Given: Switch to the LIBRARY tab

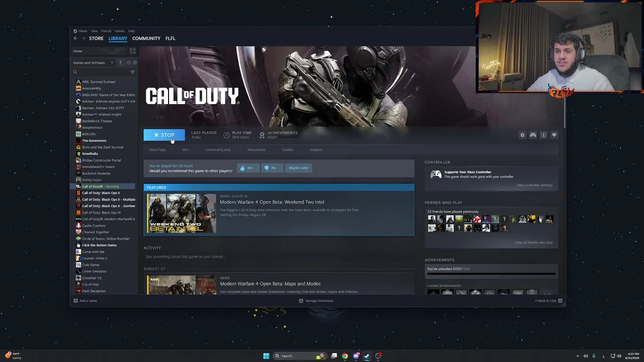Looking at the screenshot, I should (118, 38).
